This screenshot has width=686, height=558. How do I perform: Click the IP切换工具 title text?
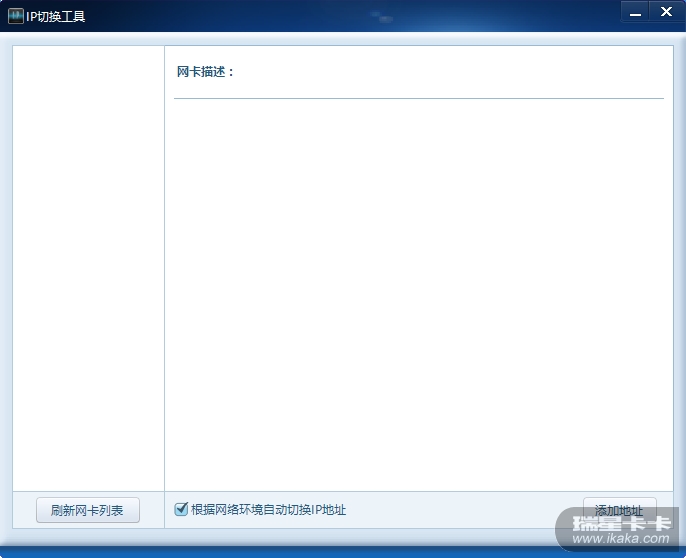point(56,17)
